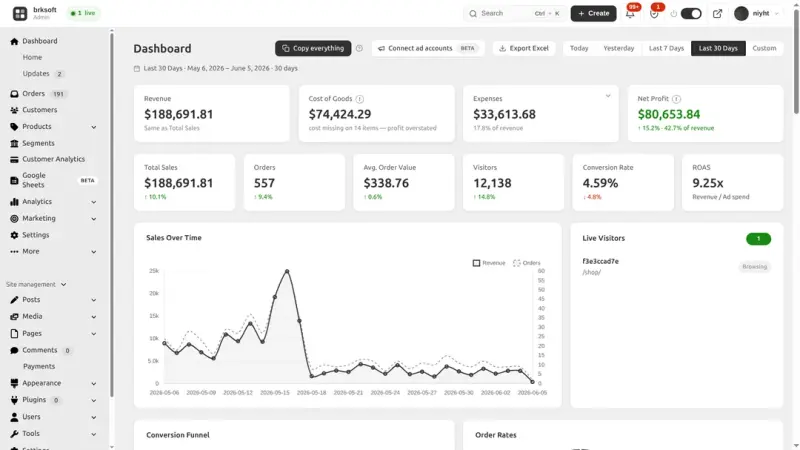
Task: Open the notifications bell icon
Action: coord(630,14)
